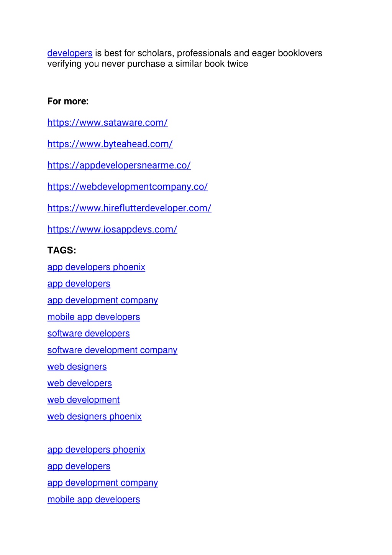Image resolution: width=392 pixels, height=555 pixels.
Task: Open the hireflutterdeveloper.com link
Action: [130, 208]
